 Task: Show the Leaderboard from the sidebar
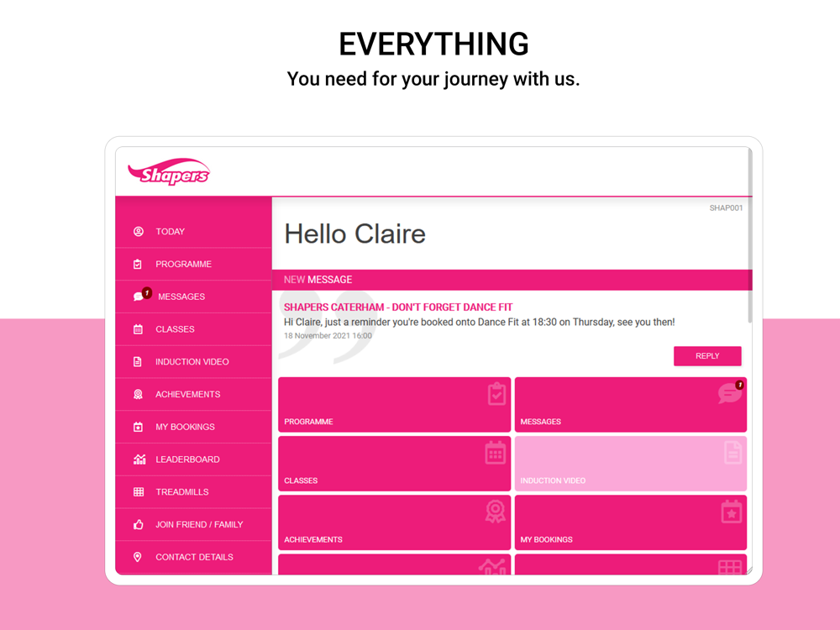coord(193,459)
